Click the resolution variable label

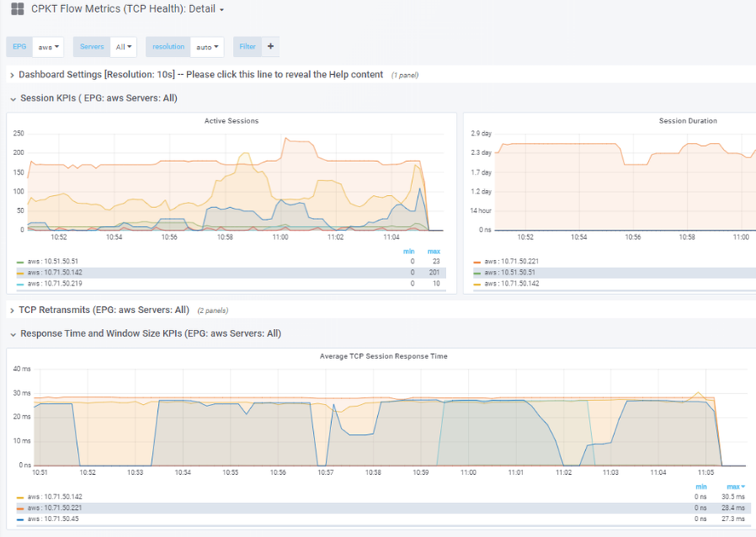click(169, 46)
